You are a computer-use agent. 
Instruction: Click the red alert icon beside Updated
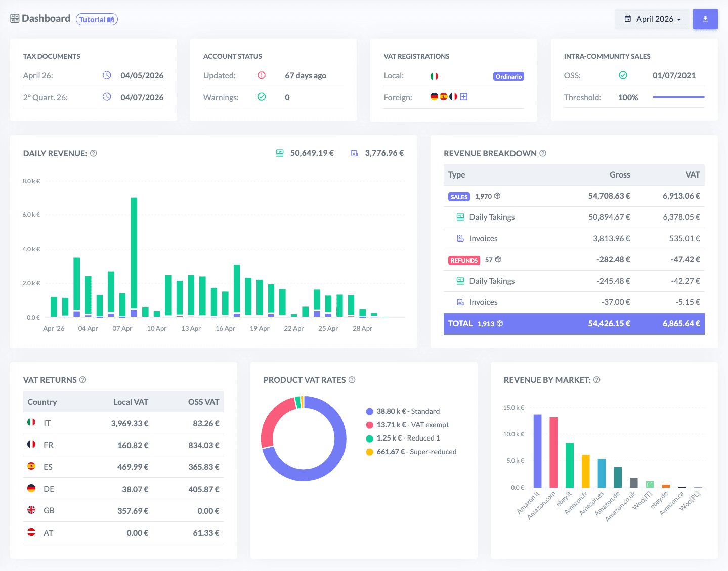(262, 75)
